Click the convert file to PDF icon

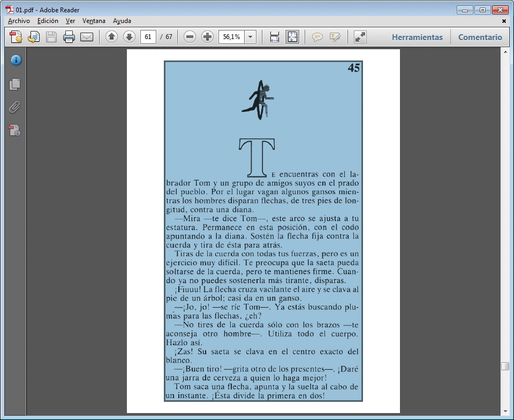(33, 37)
